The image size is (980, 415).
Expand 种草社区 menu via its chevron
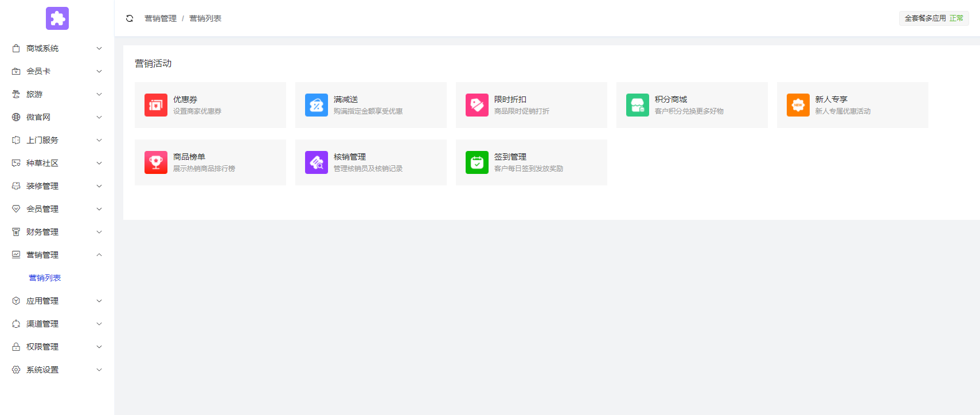pyautogui.click(x=99, y=163)
